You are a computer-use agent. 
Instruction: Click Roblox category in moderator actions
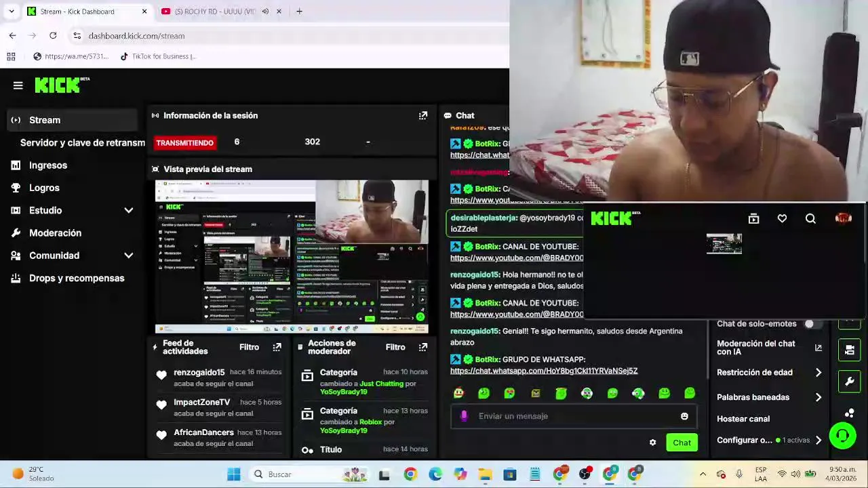coord(370,422)
